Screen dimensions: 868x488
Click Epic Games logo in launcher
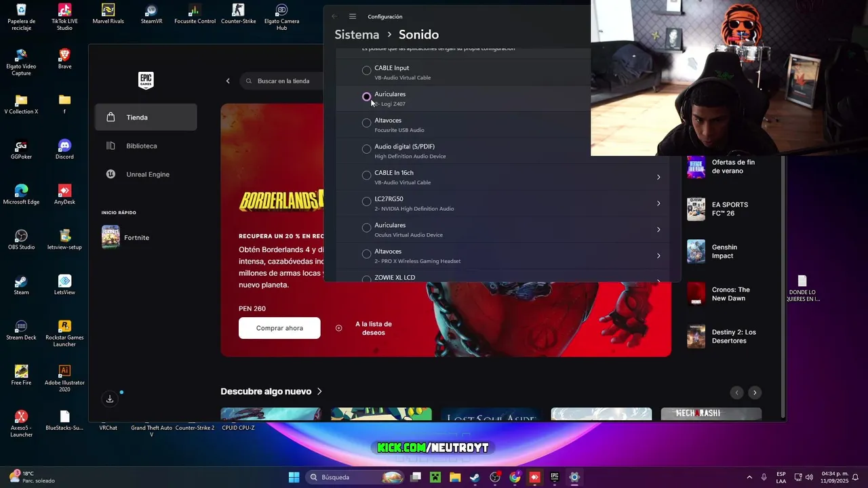coord(146,81)
